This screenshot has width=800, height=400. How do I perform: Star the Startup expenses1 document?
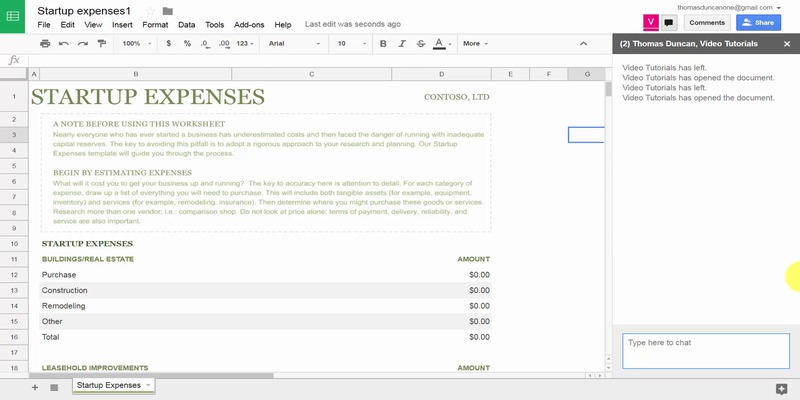pyautogui.click(x=150, y=11)
